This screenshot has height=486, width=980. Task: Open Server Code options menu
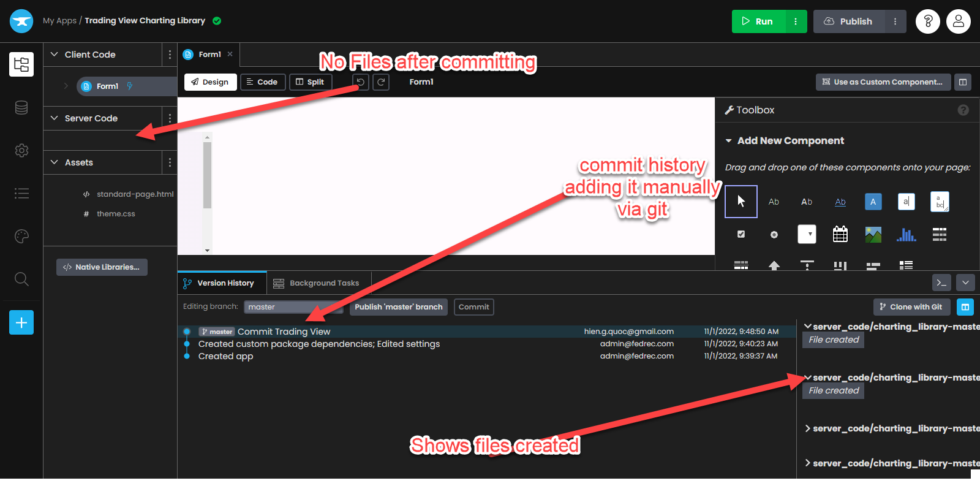click(170, 118)
